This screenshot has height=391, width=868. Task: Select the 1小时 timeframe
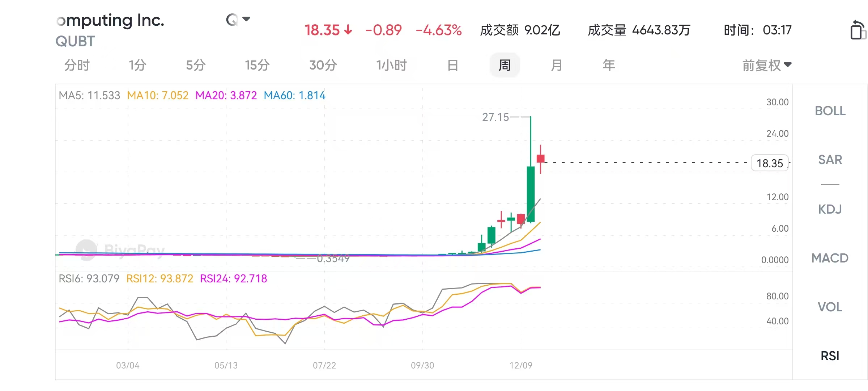pyautogui.click(x=392, y=65)
